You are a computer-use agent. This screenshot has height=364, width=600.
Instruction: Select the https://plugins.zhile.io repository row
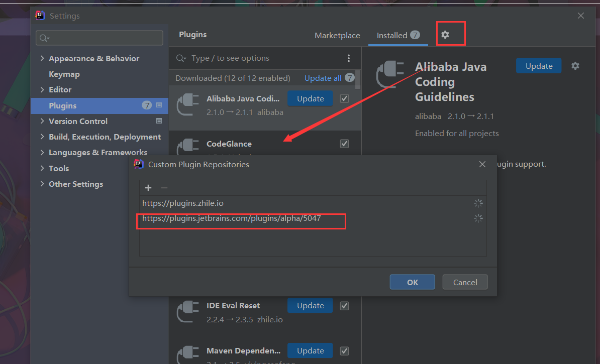pyautogui.click(x=313, y=203)
